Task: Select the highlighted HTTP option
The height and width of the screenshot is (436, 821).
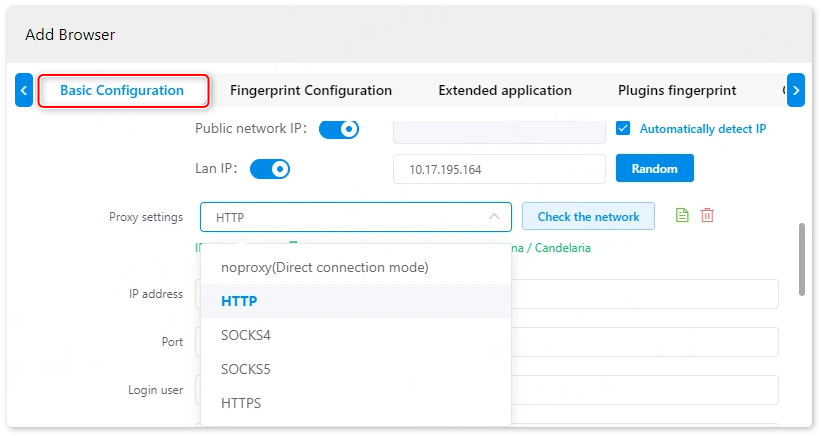Action: click(239, 301)
